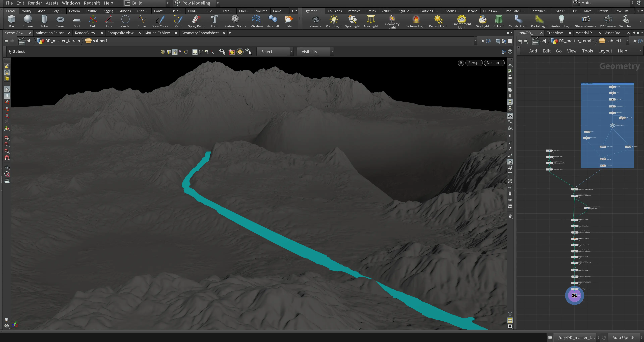Open the Spray Paint tool
Screen dimensions: 644x342
pyautogui.click(x=196, y=21)
